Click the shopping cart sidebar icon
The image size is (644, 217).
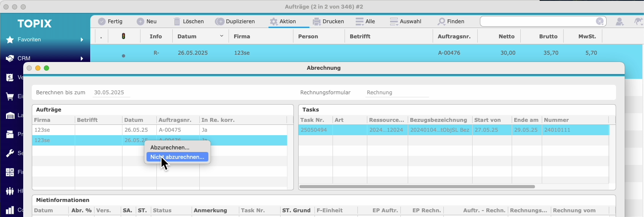pyautogui.click(x=9, y=96)
